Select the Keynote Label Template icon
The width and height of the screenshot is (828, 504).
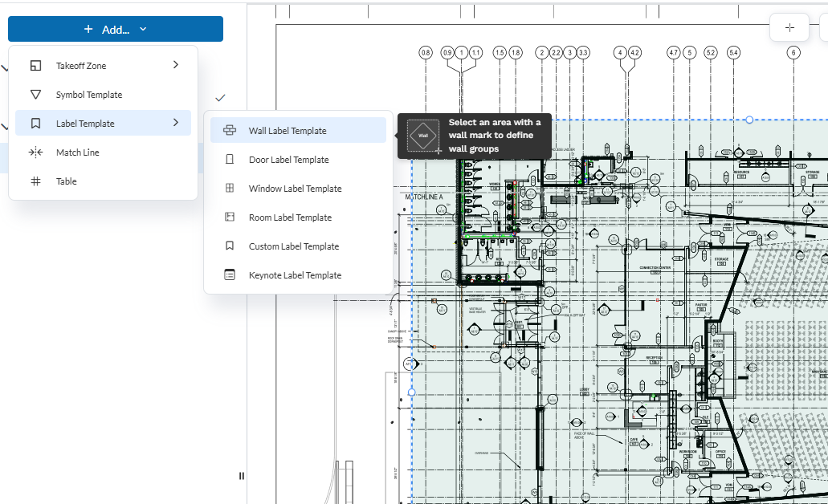230,274
